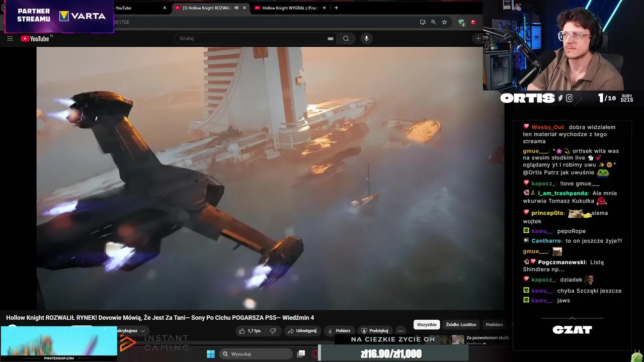Click chat username princep0lo
This screenshot has width=644, height=362.
[547, 213]
